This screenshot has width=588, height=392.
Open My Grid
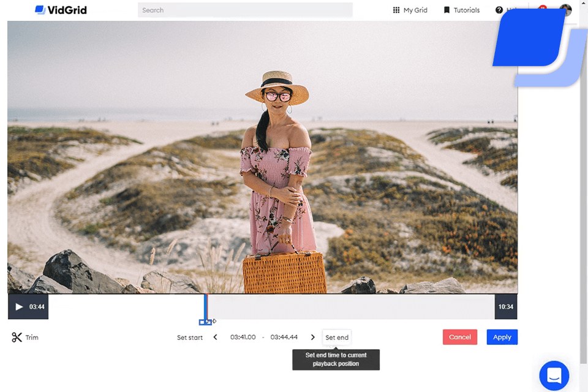point(410,10)
